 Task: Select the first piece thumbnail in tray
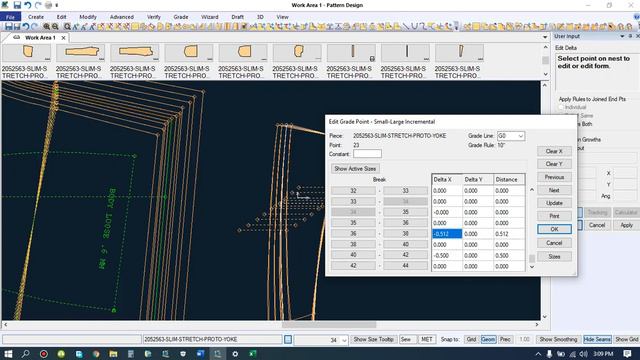[27, 53]
